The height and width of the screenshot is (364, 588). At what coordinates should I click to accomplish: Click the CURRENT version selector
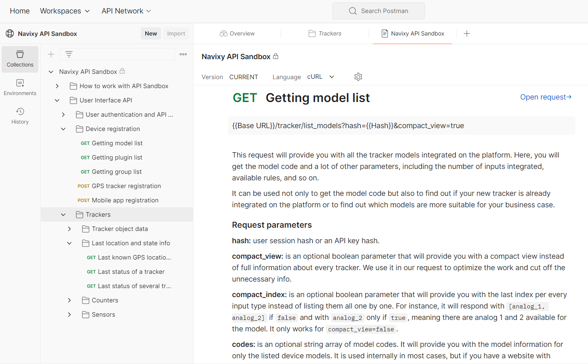click(x=244, y=77)
